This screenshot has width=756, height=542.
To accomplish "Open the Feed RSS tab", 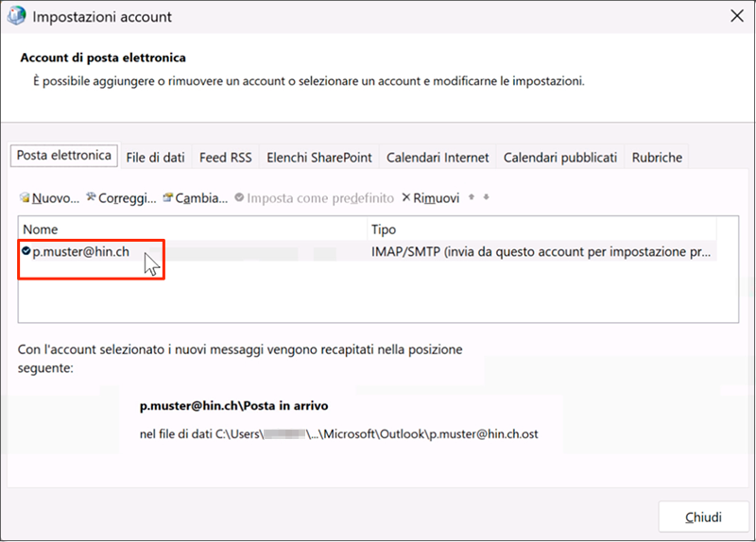I will tap(226, 158).
